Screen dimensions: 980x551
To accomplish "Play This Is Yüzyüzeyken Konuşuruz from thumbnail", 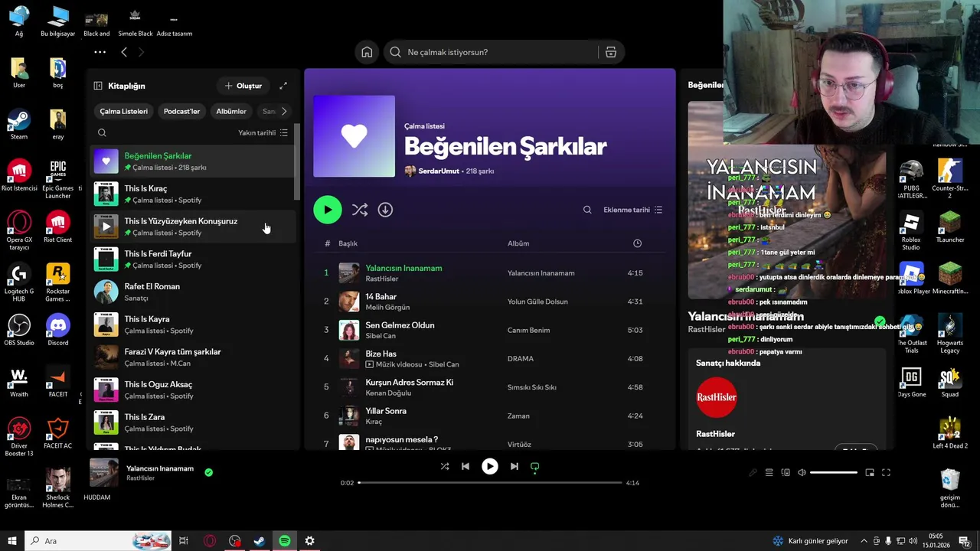I will 106,227.
